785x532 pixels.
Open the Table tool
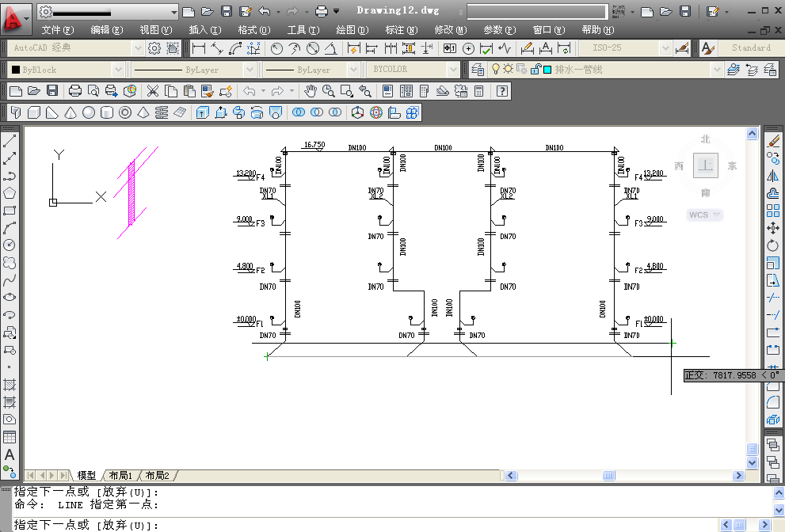point(10,437)
